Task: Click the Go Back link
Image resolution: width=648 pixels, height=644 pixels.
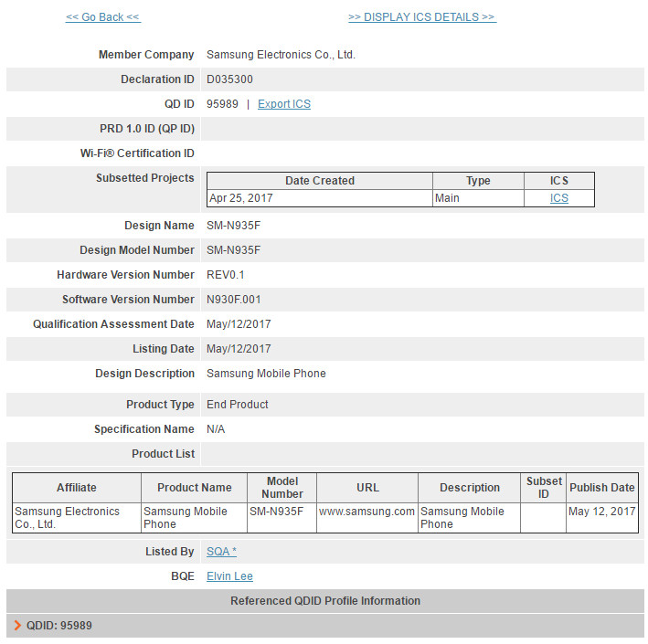Action: coord(103,17)
